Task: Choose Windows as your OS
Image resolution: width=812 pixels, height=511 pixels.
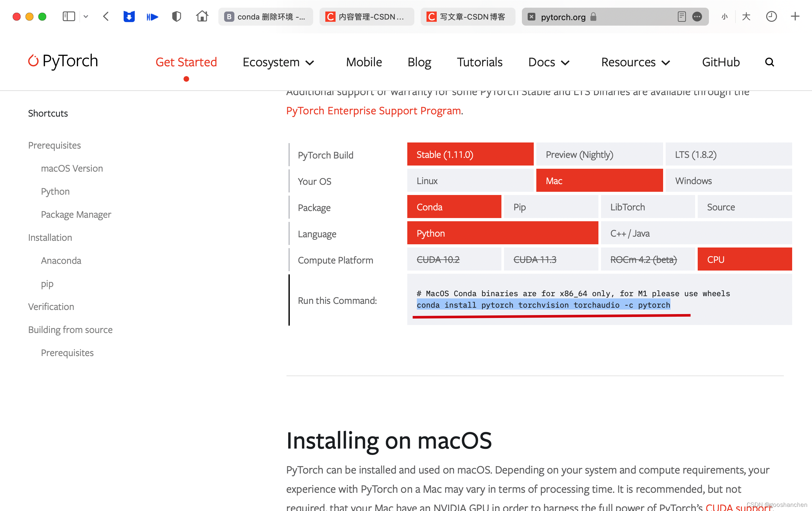Action: pos(728,181)
